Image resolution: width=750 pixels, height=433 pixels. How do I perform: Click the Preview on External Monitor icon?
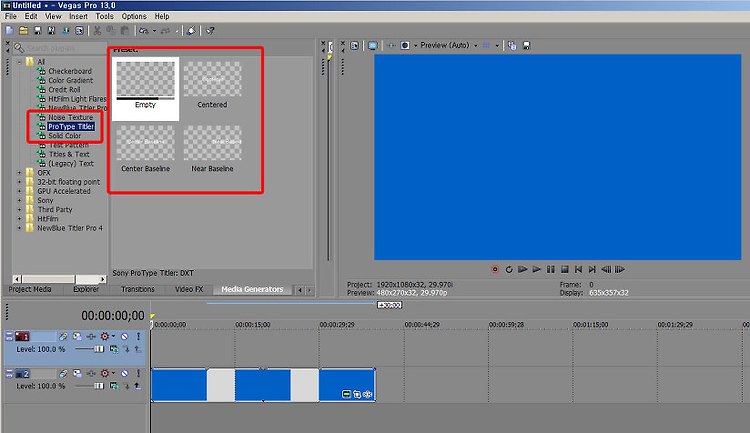[x=373, y=45]
